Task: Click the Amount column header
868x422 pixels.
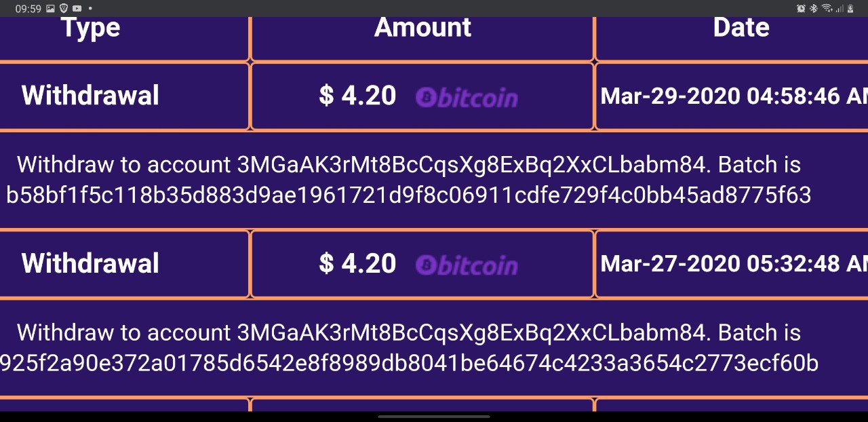Action: 422,28
